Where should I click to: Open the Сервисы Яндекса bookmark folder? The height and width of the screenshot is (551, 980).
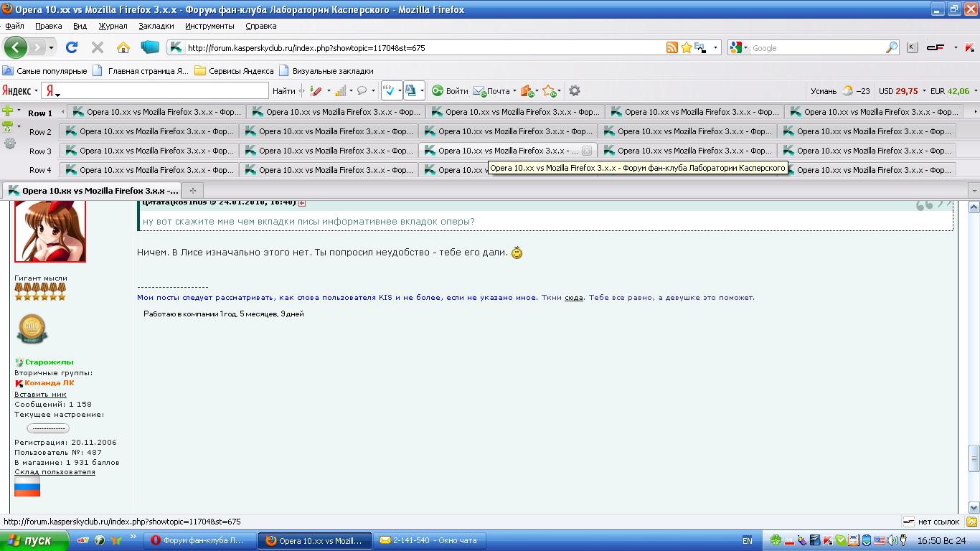[234, 71]
